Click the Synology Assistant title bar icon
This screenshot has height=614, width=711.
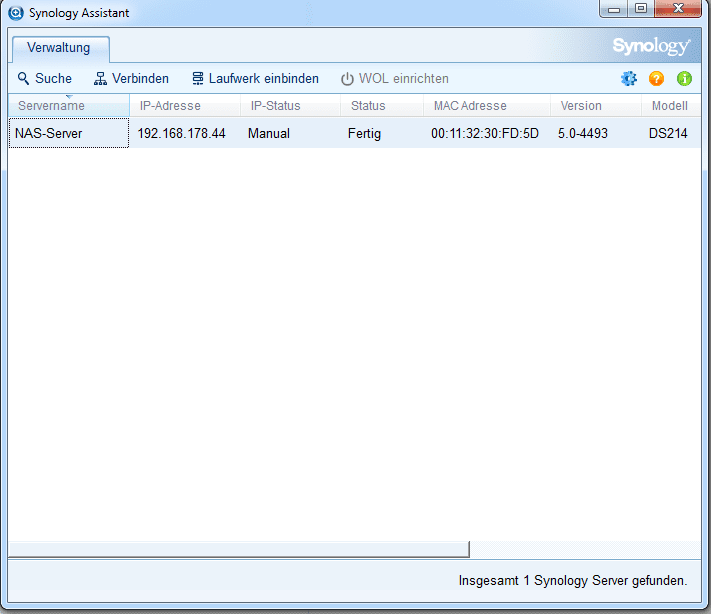click(16, 13)
